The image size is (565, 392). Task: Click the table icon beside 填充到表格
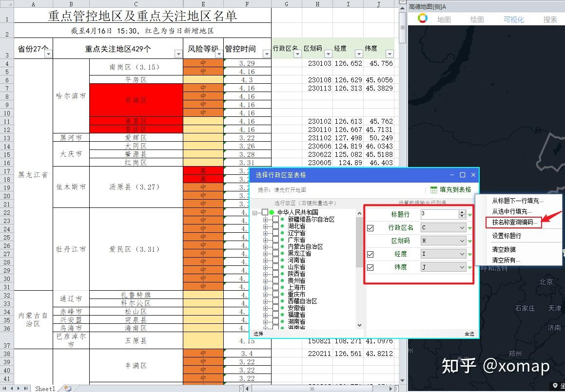pyautogui.click(x=434, y=190)
